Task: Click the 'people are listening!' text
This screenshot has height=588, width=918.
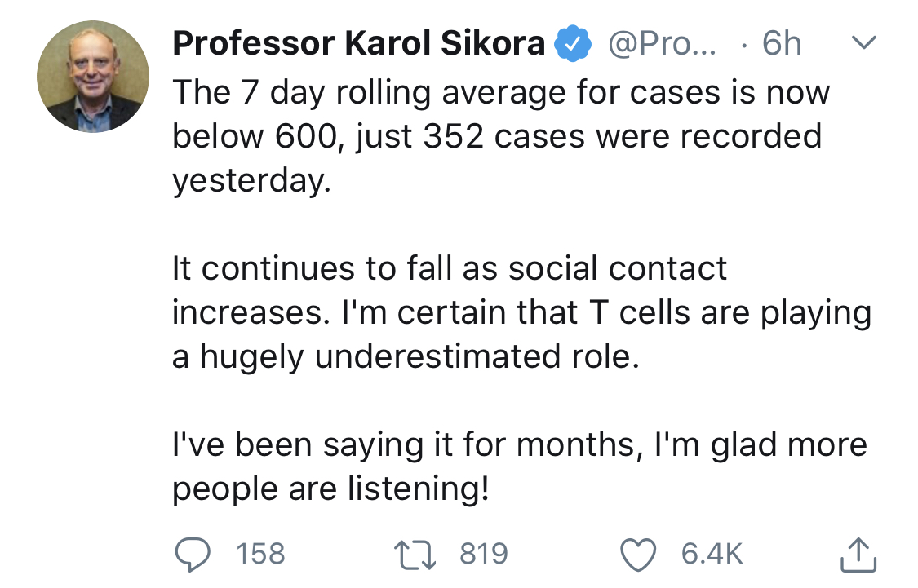Action: tap(331, 489)
